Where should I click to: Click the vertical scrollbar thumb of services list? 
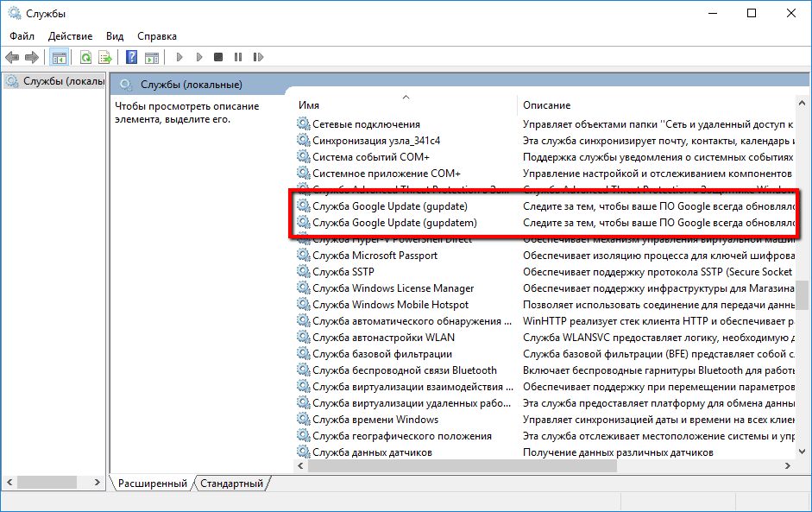click(x=803, y=295)
